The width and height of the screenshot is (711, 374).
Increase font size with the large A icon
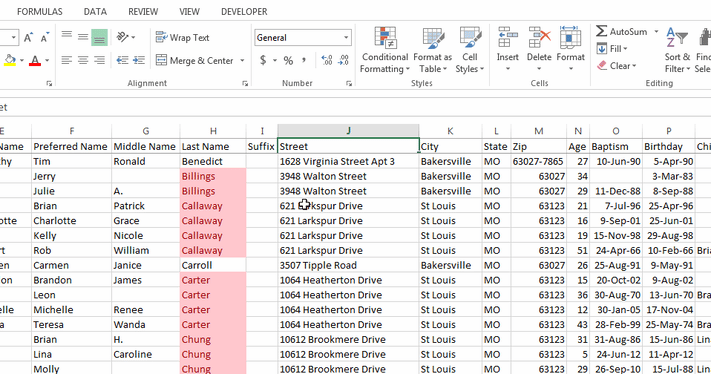[x=28, y=38]
